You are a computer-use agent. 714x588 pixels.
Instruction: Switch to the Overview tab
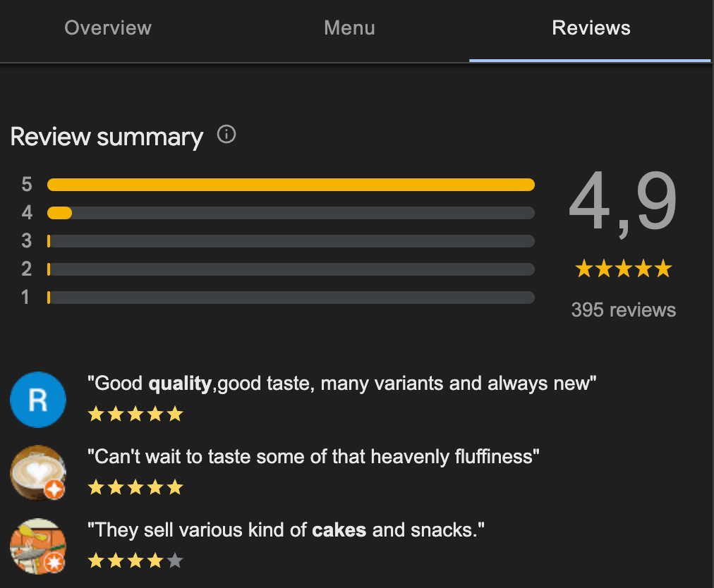tap(108, 28)
